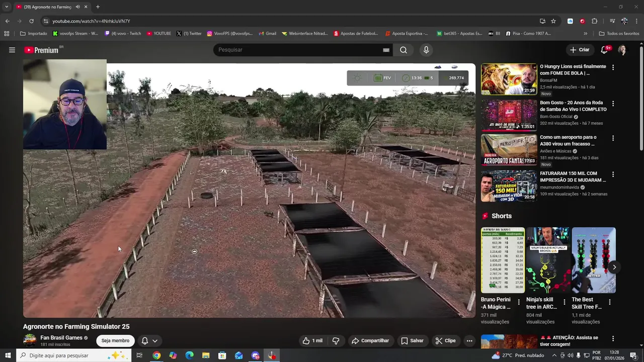Click in the Pesquisar search field
644x362 pixels.
pos(299,50)
